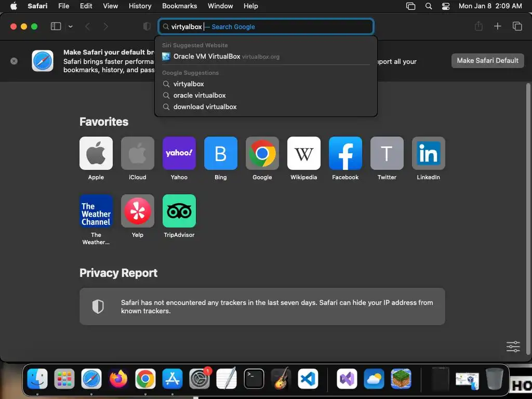
Task: Open the Window menu
Action: tap(220, 6)
